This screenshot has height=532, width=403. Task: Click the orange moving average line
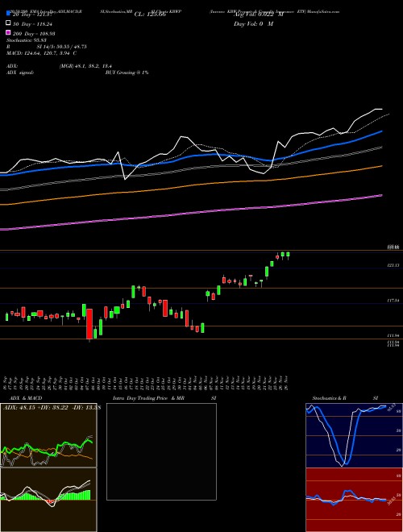(191, 185)
